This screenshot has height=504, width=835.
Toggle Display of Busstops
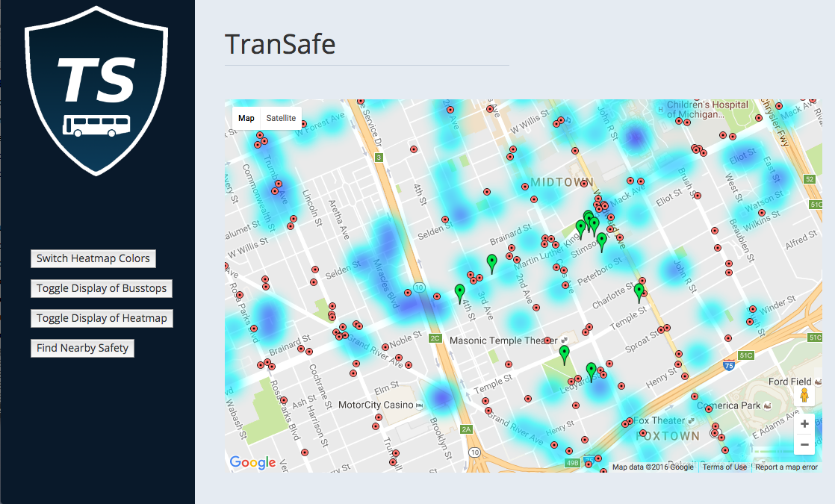(x=101, y=288)
